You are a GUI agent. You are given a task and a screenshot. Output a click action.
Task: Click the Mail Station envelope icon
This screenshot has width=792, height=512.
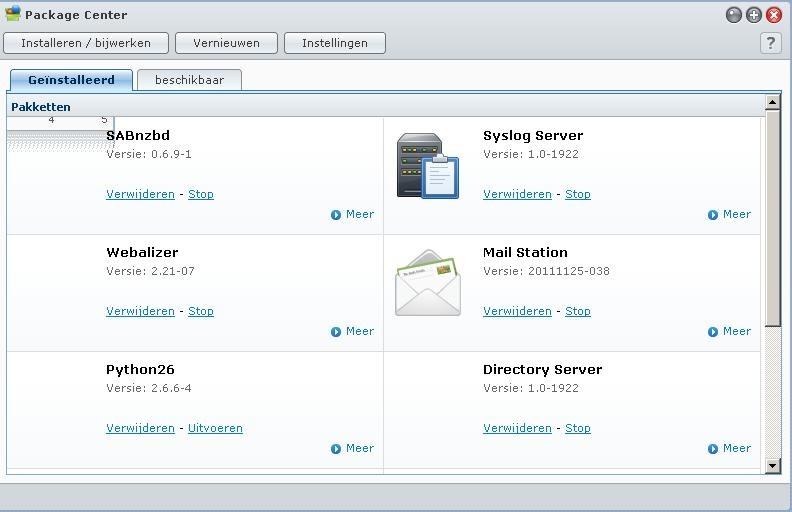pos(428,283)
